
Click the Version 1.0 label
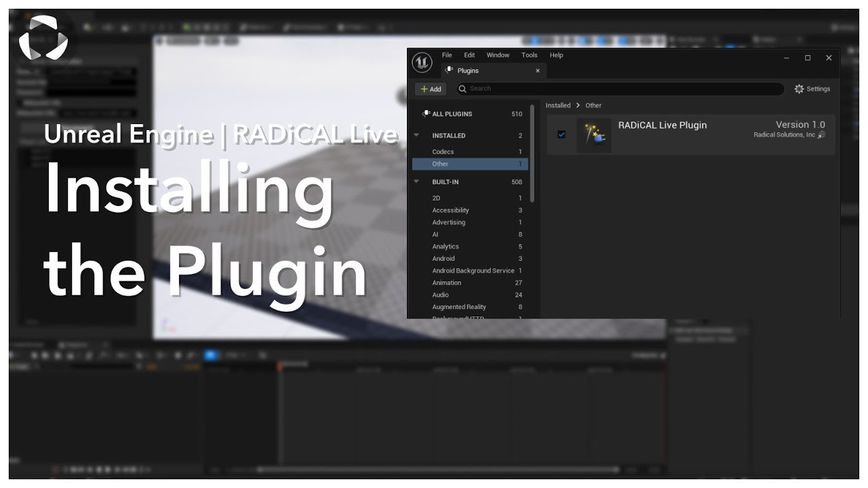pyautogui.click(x=800, y=125)
